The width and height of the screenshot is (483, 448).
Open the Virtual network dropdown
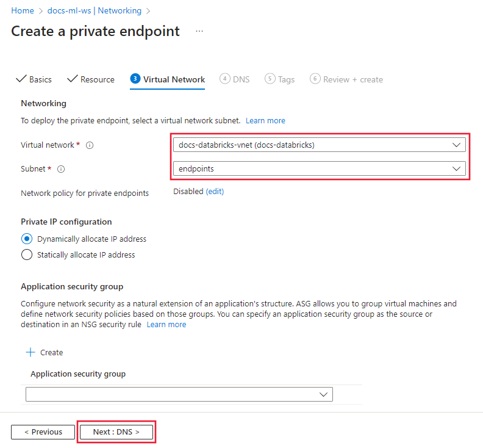pyautogui.click(x=319, y=145)
